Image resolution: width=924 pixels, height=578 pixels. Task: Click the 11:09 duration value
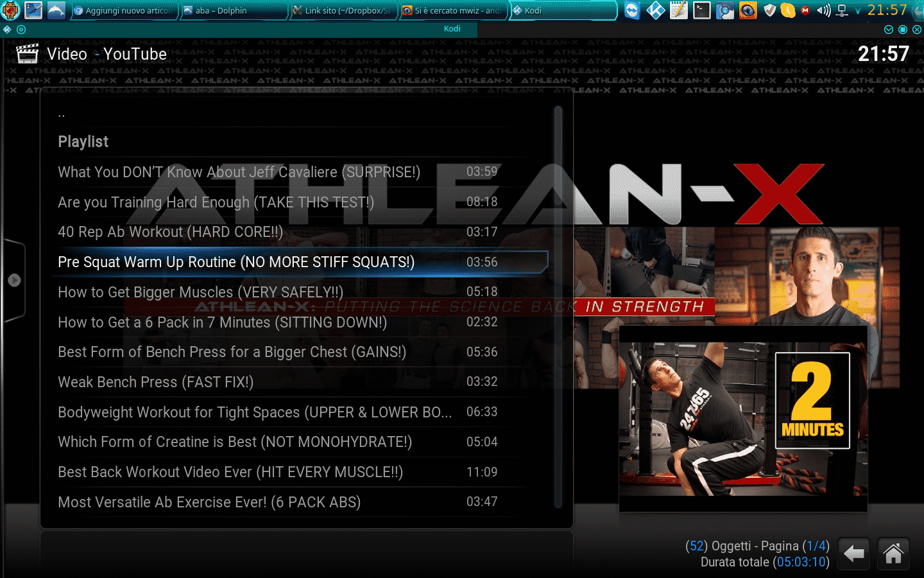tap(482, 472)
